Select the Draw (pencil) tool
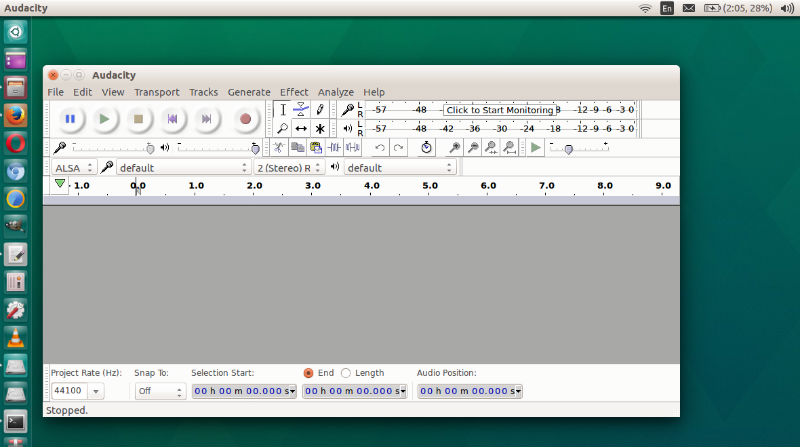The height and width of the screenshot is (447, 800). [x=320, y=110]
